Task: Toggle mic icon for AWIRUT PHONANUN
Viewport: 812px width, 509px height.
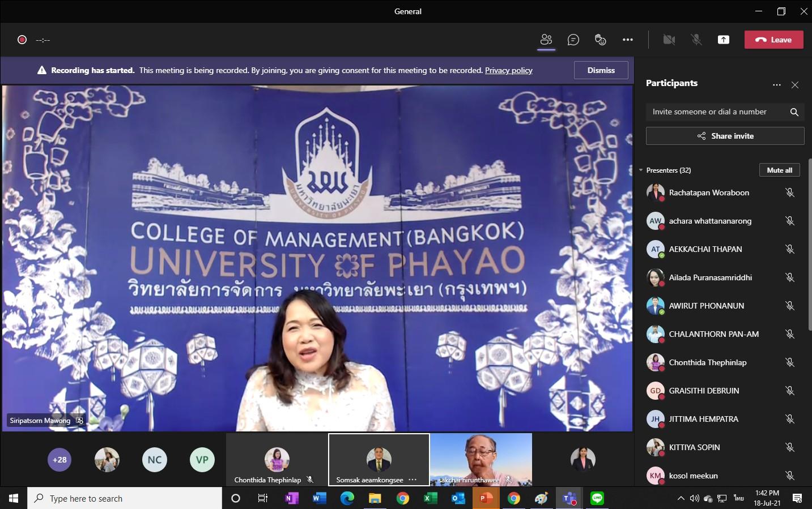Action: [790, 306]
